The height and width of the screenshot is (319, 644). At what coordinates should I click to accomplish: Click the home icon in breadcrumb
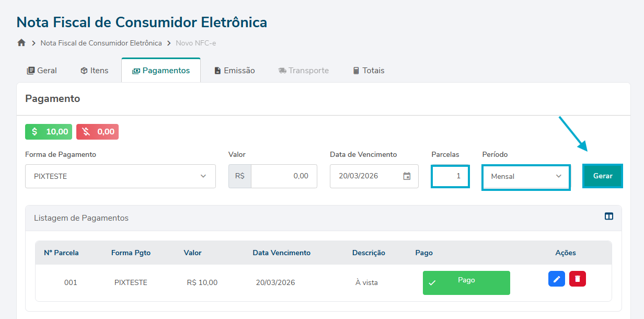pyautogui.click(x=21, y=43)
